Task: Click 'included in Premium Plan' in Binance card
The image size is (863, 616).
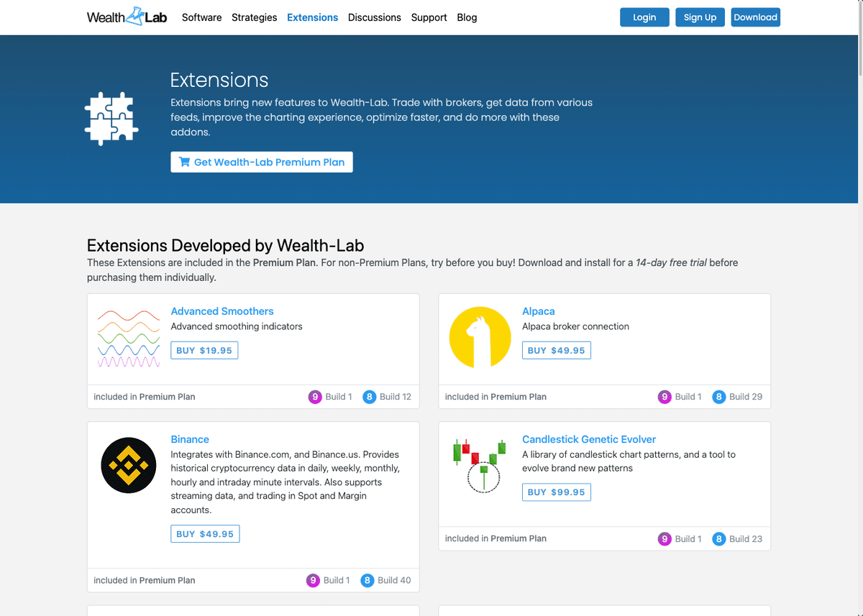Action: [145, 580]
